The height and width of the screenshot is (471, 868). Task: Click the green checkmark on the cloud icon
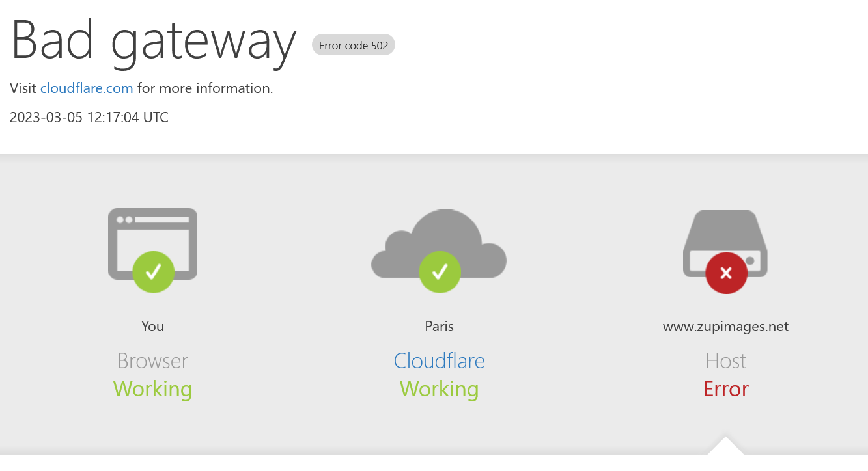pyautogui.click(x=440, y=272)
